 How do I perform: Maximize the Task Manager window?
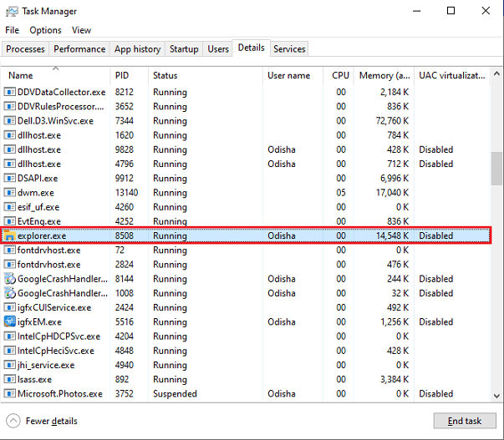451,11
